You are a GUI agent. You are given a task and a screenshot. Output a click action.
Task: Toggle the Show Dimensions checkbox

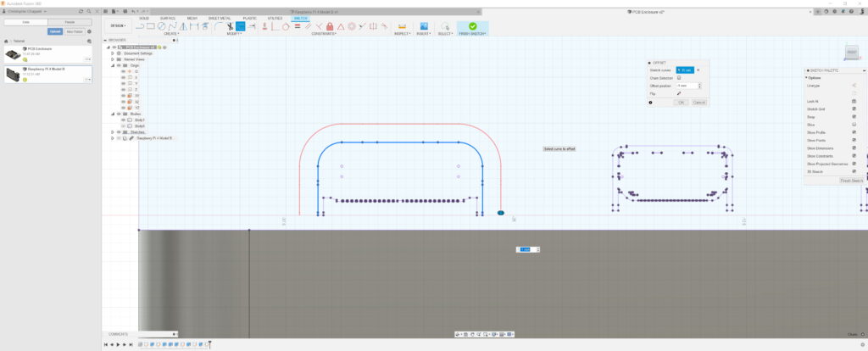854,148
